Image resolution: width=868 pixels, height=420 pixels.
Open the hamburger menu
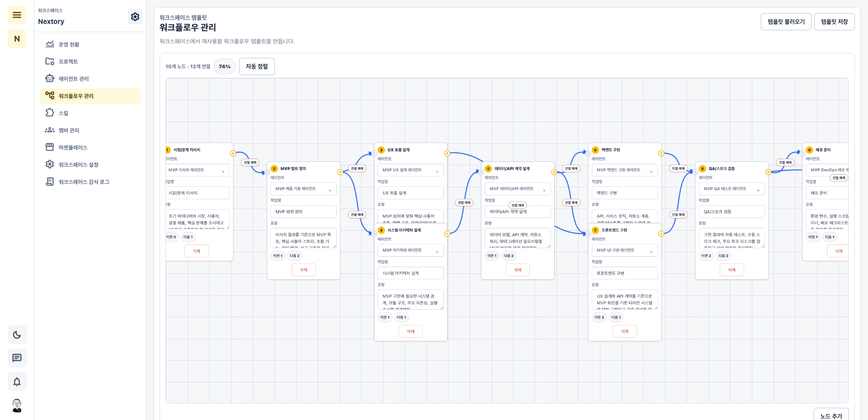[x=17, y=15]
